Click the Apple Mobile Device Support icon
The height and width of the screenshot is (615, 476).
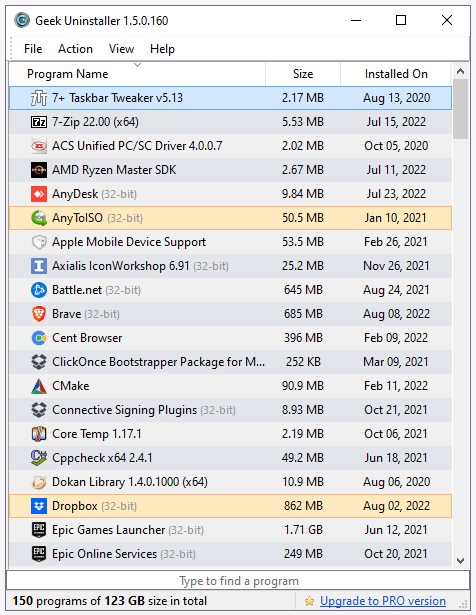point(39,242)
